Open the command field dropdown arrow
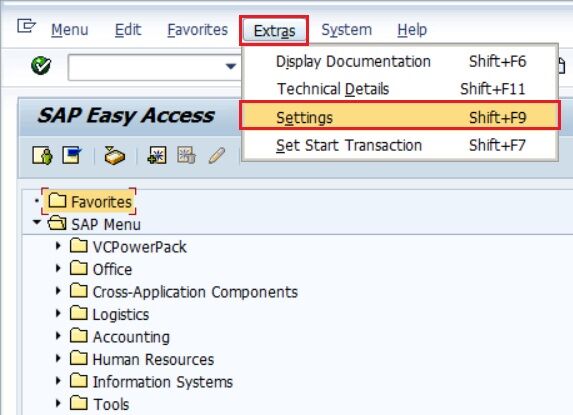The height and width of the screenshot is (415, 573). (230, 66)
